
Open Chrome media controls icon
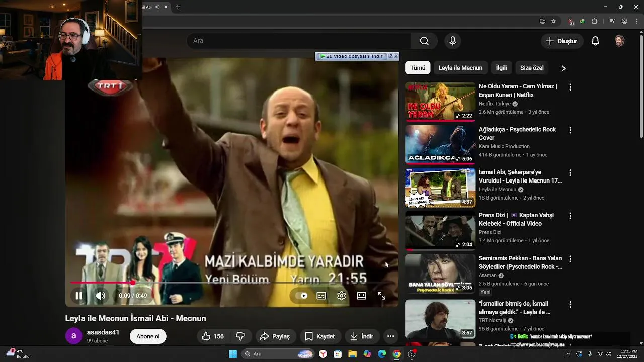612,21
